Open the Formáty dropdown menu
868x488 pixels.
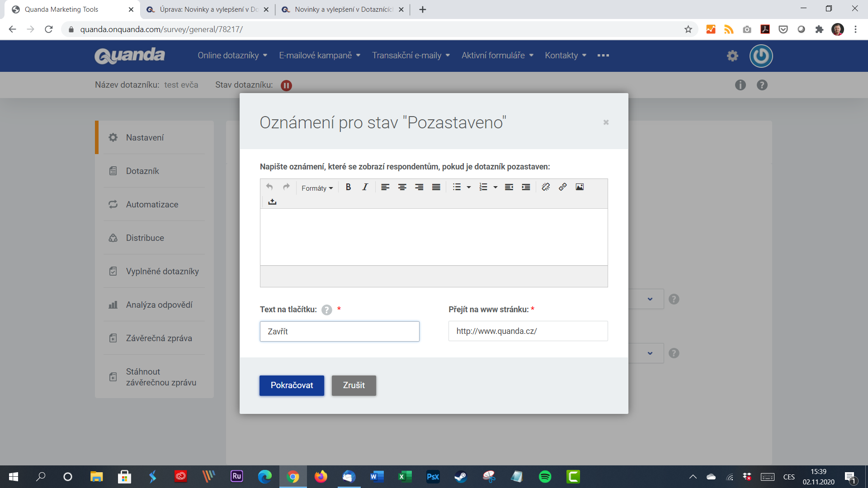316,187
